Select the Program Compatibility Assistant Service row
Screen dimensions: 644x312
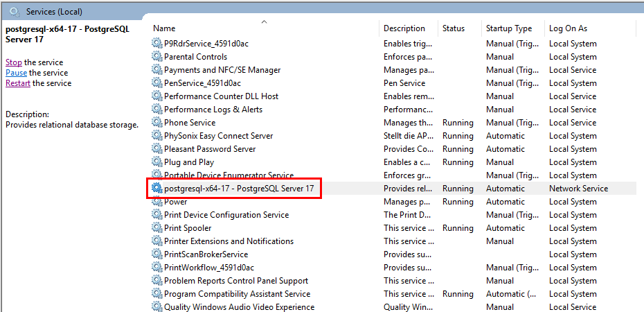[x=237, y=294]
